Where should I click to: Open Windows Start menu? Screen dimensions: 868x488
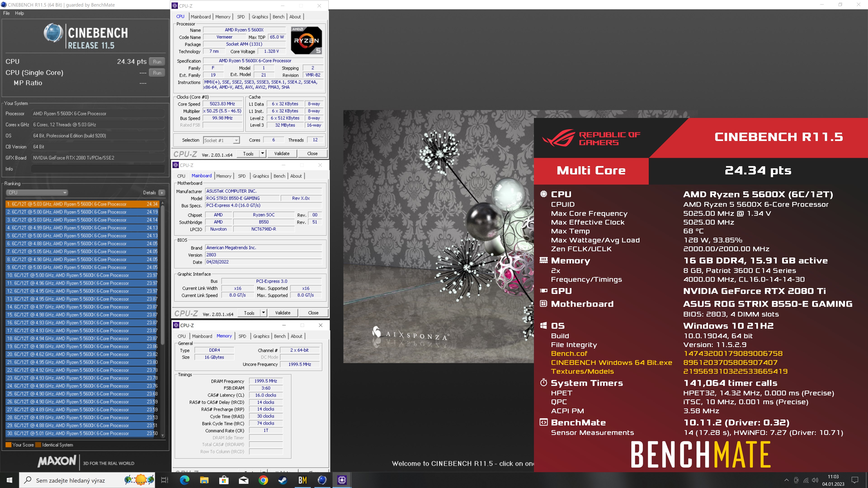coord(9,480)
